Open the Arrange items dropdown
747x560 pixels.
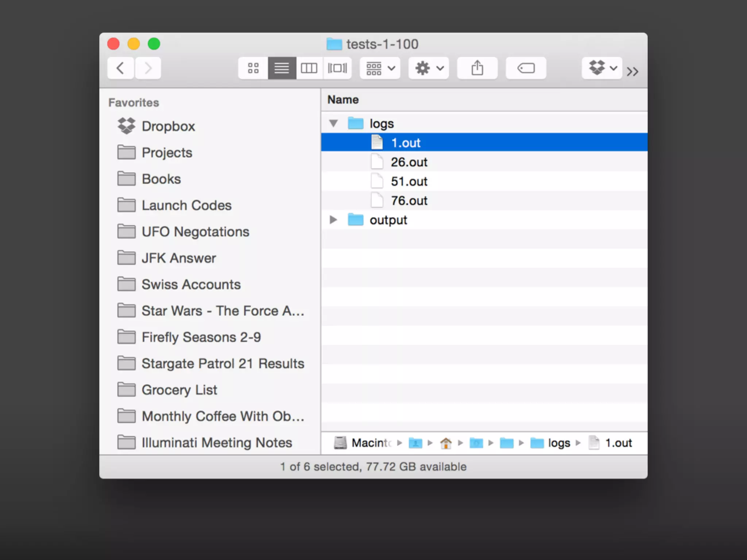(x=380, y=68)
